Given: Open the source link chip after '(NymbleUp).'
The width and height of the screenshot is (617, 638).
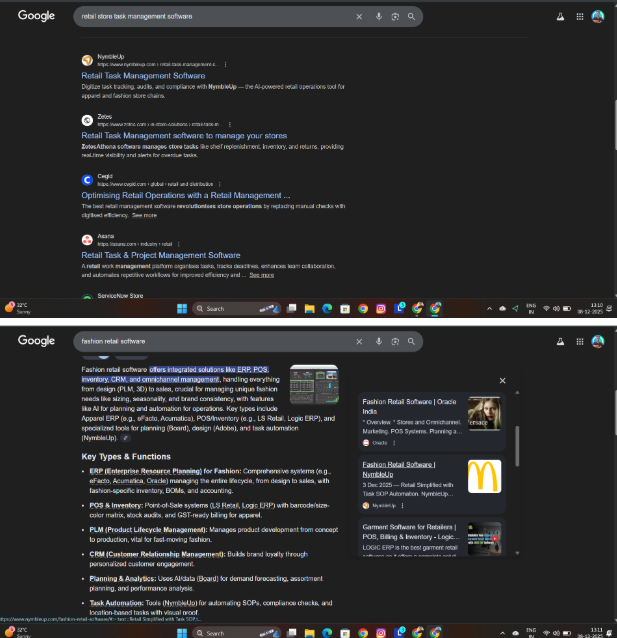Looking at the screenshot, I should coord(126,438).
